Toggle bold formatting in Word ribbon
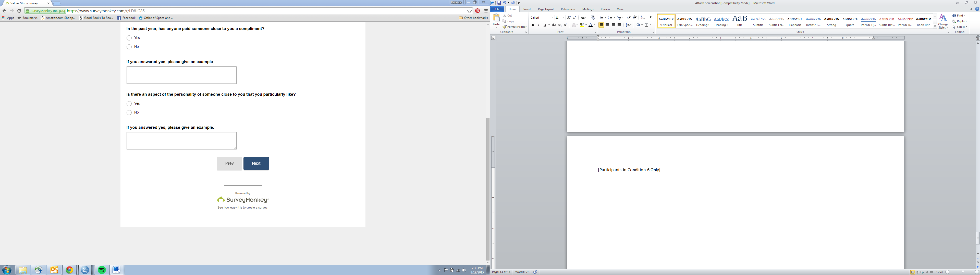 coord(533,25)
